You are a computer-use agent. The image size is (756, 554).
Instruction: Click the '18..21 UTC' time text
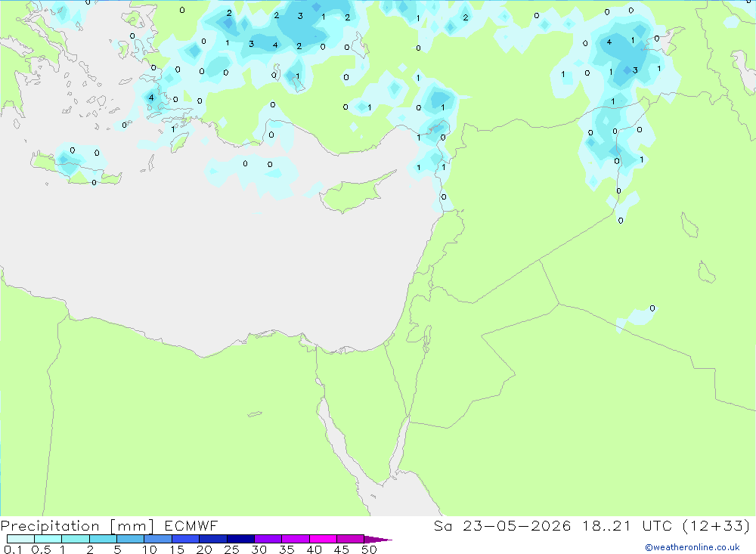coord(626,525)
